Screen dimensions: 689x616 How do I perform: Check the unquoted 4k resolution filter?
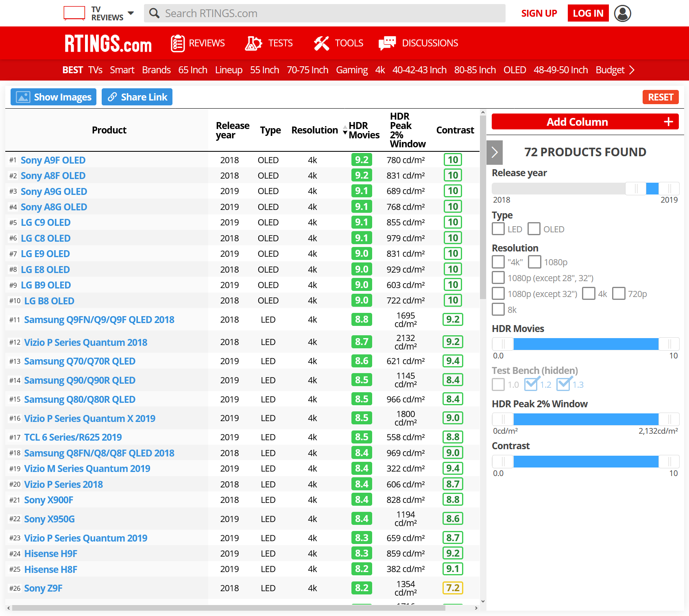pyautogui.click(x=589, y=294)
